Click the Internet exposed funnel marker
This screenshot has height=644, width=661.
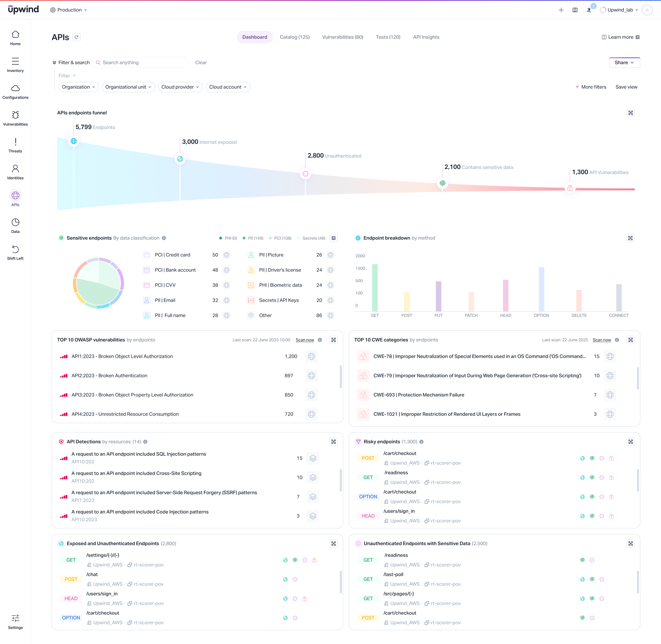pos(180,159)
